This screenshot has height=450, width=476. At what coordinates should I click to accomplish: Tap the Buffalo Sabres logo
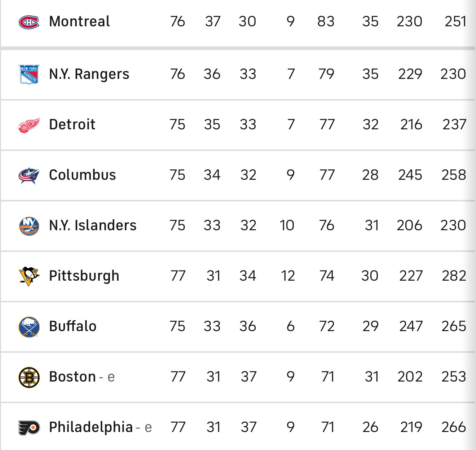29,327
